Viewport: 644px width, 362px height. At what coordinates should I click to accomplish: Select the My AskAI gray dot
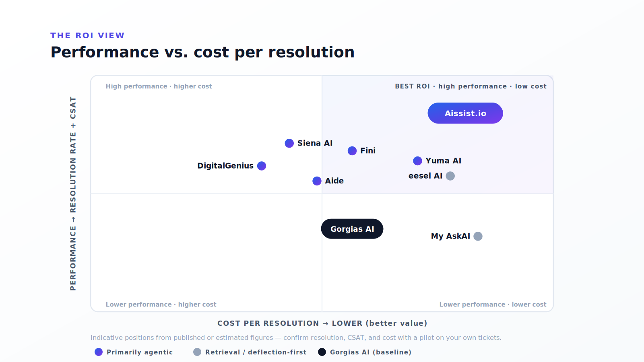(x=478, y=236)
